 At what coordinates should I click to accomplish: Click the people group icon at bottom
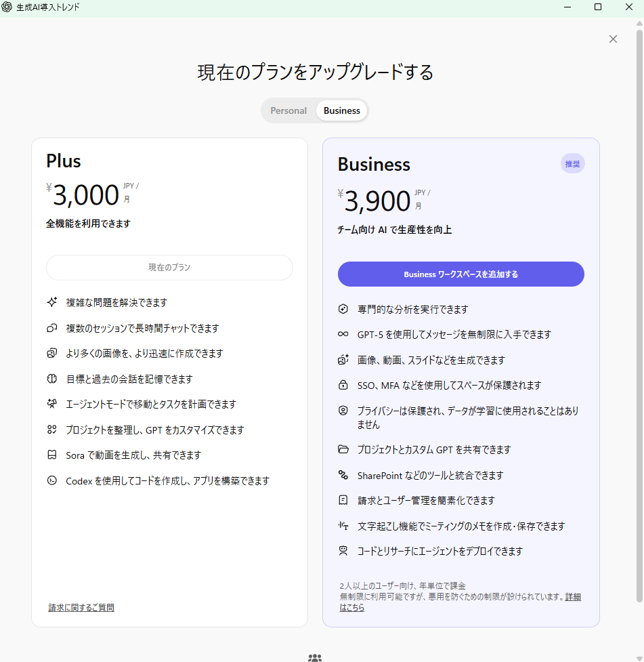(x=315, y=657)
